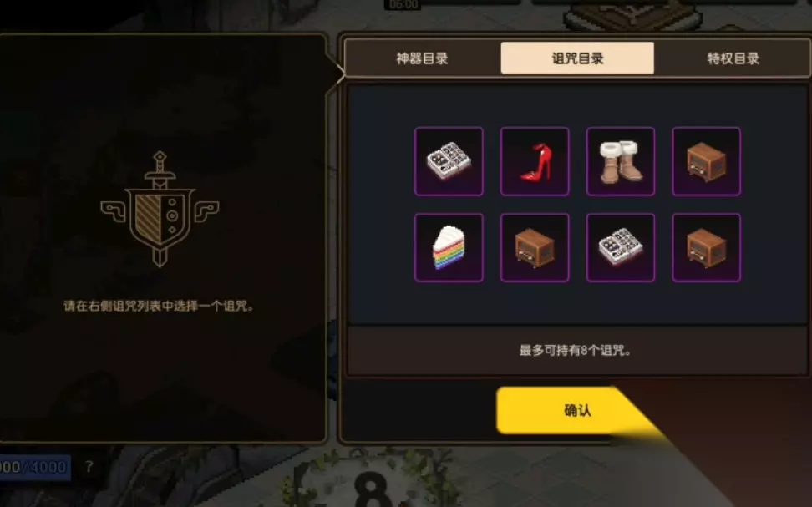Click the empty area below the curse grid
This screenshot has width=812, height=507.
576,303
